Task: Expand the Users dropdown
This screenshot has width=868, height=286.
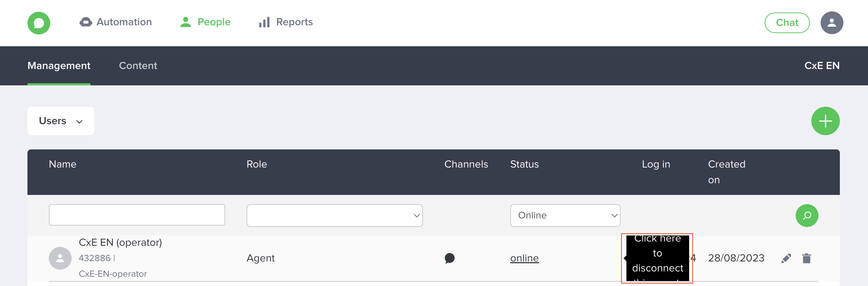Action: (x=61, y=121)
